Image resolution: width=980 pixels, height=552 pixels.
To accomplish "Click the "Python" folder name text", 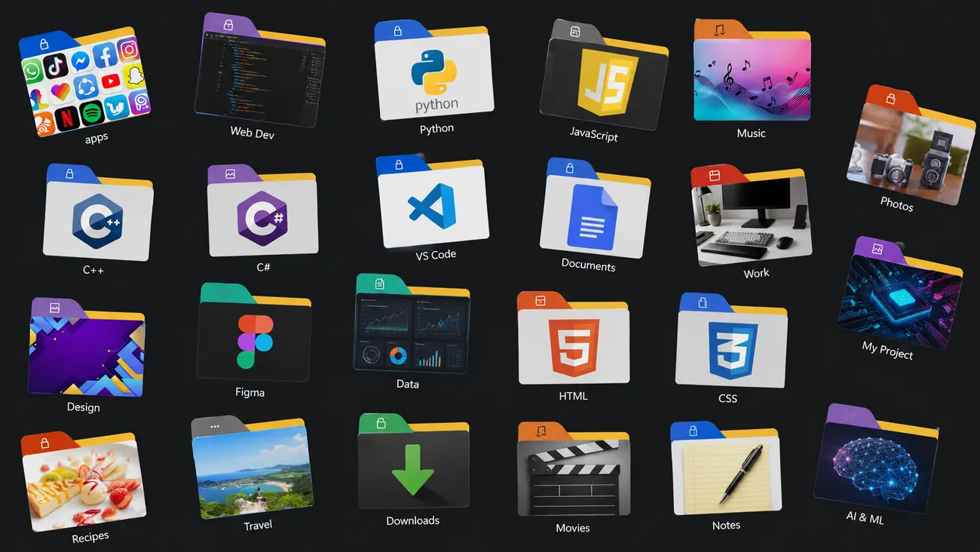I will pyautogui.click(x=436, y=129).
